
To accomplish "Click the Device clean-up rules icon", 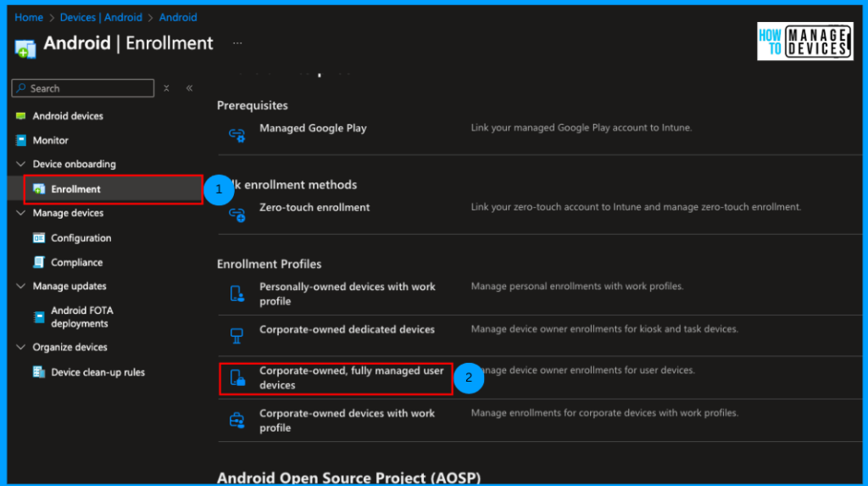I will coord(39,371).
